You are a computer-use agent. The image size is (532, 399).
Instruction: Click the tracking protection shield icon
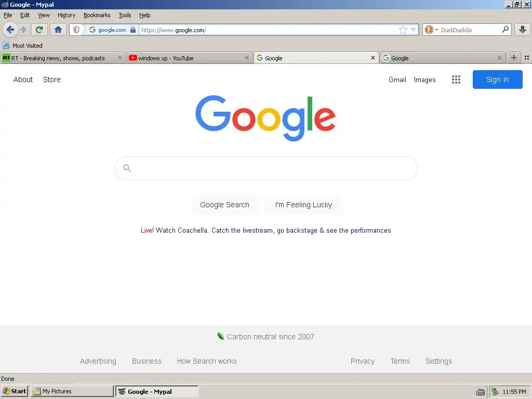pyautogui.click(x=76, y=30)
